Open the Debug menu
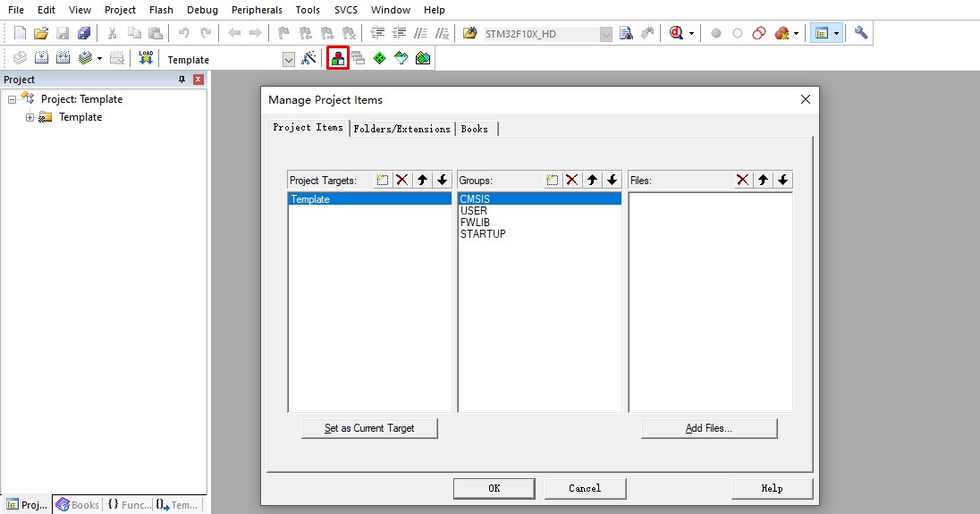 click(x=202, y=10)
